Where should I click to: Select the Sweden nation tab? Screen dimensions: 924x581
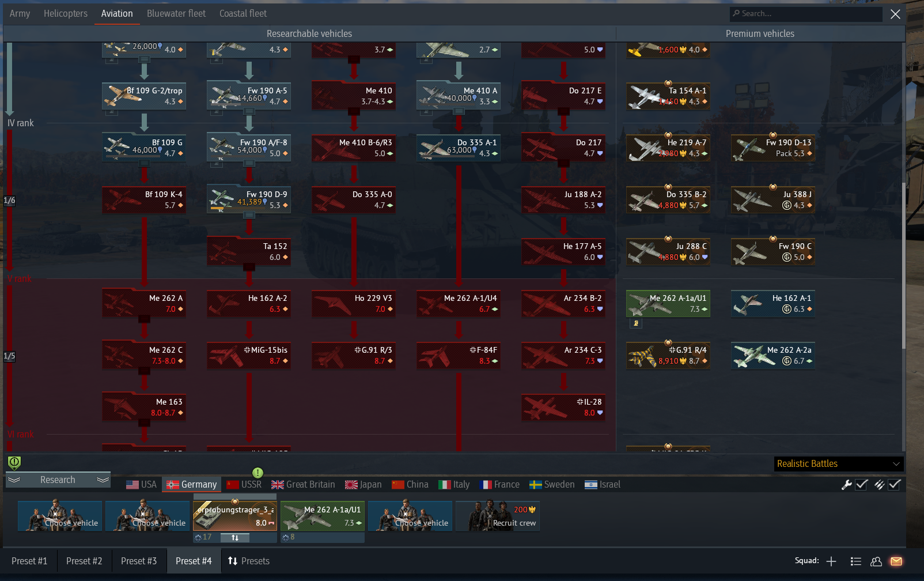pyautogui.click(x=552, y=485)
